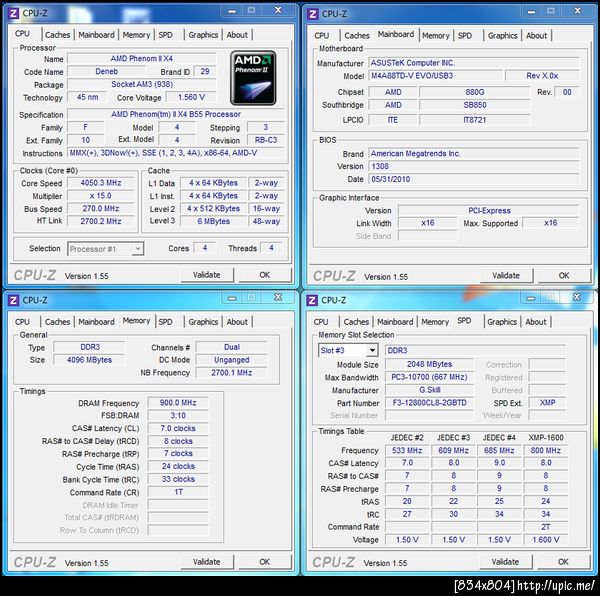Minimize the SPD tab window
Image resolution: width=600 pixels, height=596 pixels.
tap(531, 298)
